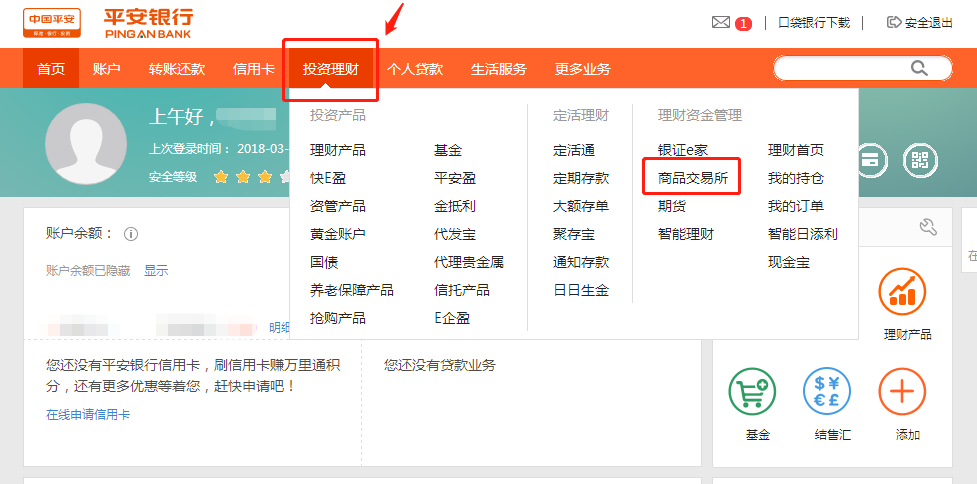Click the wrench customize icon
This screenshot has width=977, height=484.
928,227
